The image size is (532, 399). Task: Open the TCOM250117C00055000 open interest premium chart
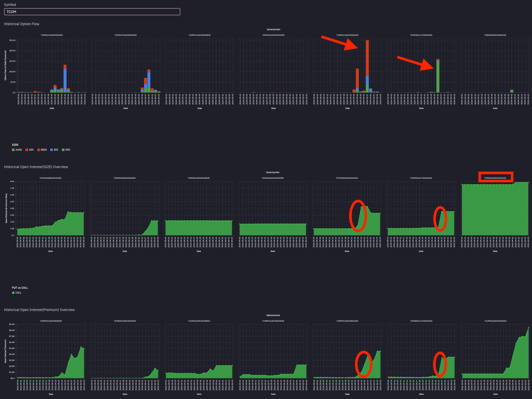(x=421, y=351)
